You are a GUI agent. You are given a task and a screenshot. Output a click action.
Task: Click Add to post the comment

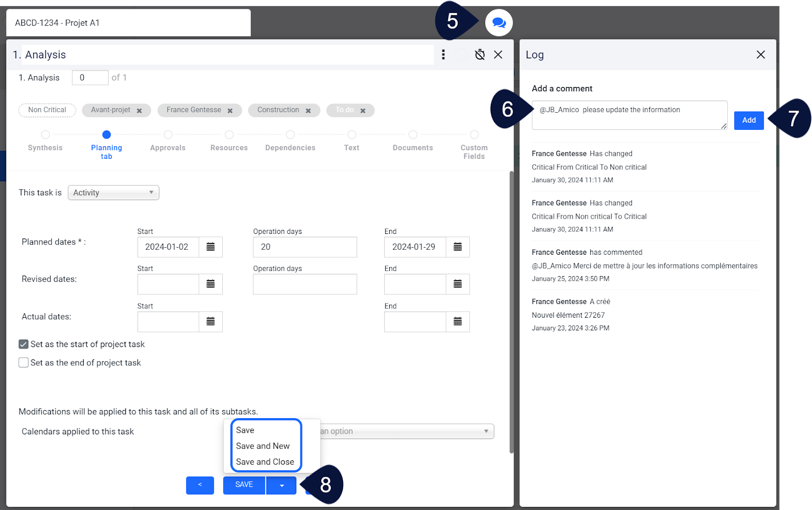coord(749,120)
